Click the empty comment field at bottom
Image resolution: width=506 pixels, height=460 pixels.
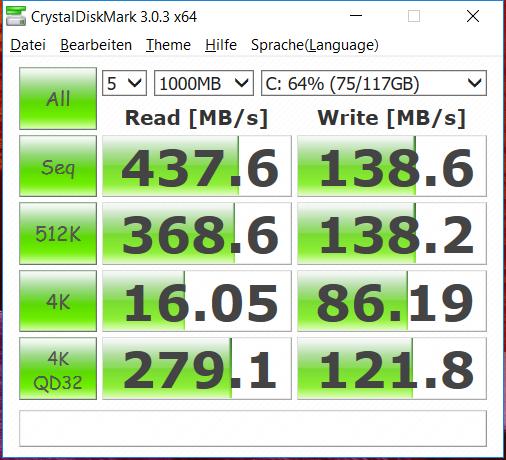point(253,428)
